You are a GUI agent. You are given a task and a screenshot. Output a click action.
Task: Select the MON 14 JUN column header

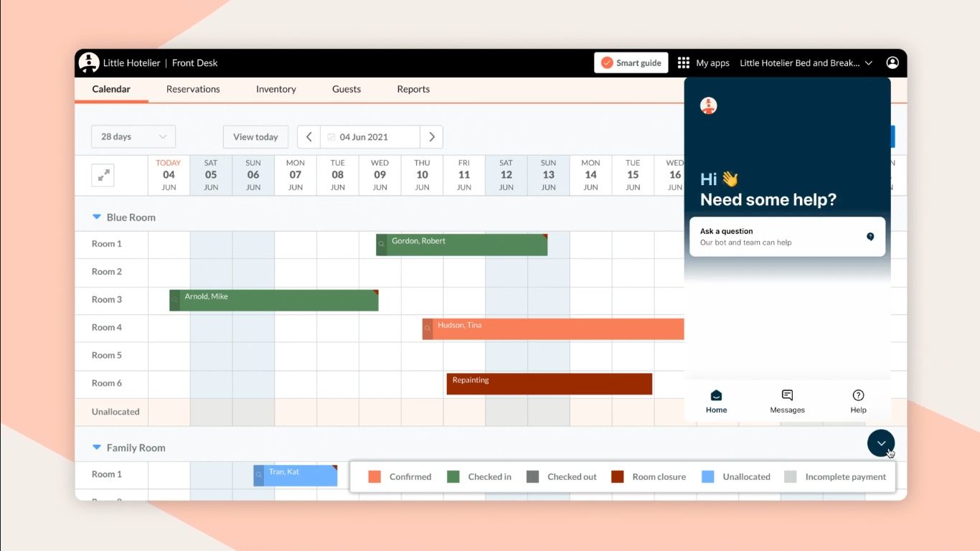point(590,175)
